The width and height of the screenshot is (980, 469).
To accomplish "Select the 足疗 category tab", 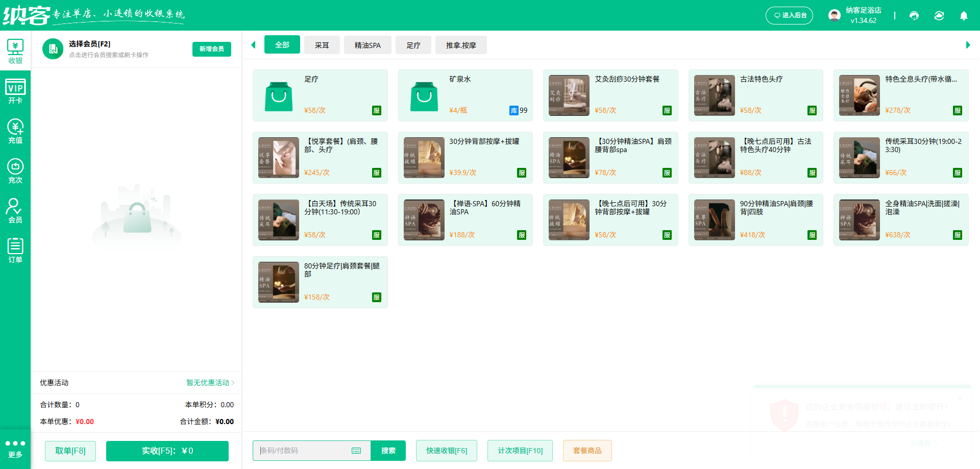I will 413,45.
